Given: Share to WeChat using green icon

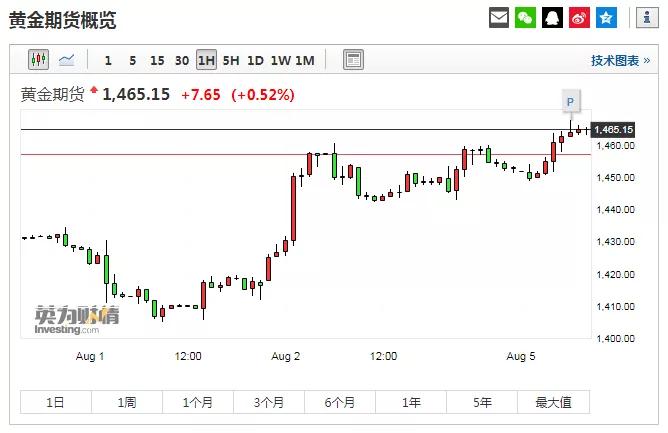Looking at the screenshot, I should pos(526,18).
